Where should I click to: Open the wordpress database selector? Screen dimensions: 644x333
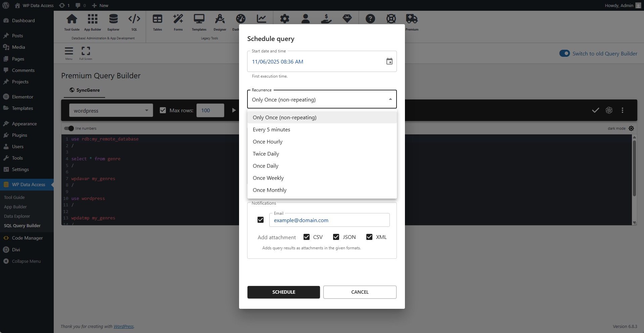point(111,110)
